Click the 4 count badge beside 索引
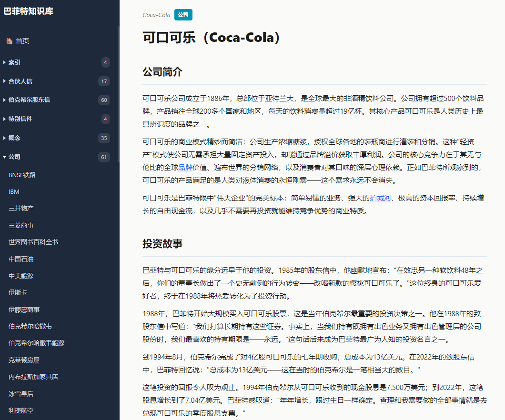Screen dimensions: 505x420 [x=105, y=62]
